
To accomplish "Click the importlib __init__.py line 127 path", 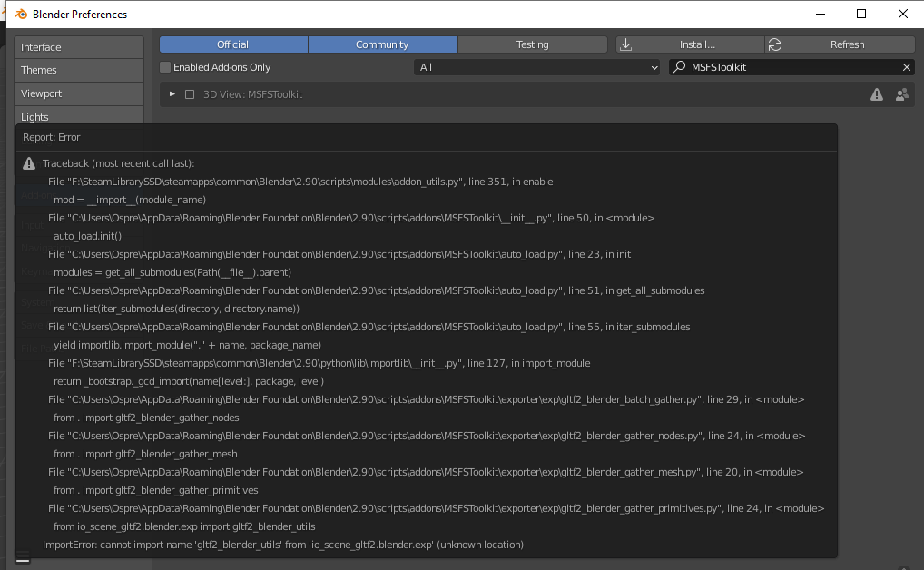I will [319, 363].
